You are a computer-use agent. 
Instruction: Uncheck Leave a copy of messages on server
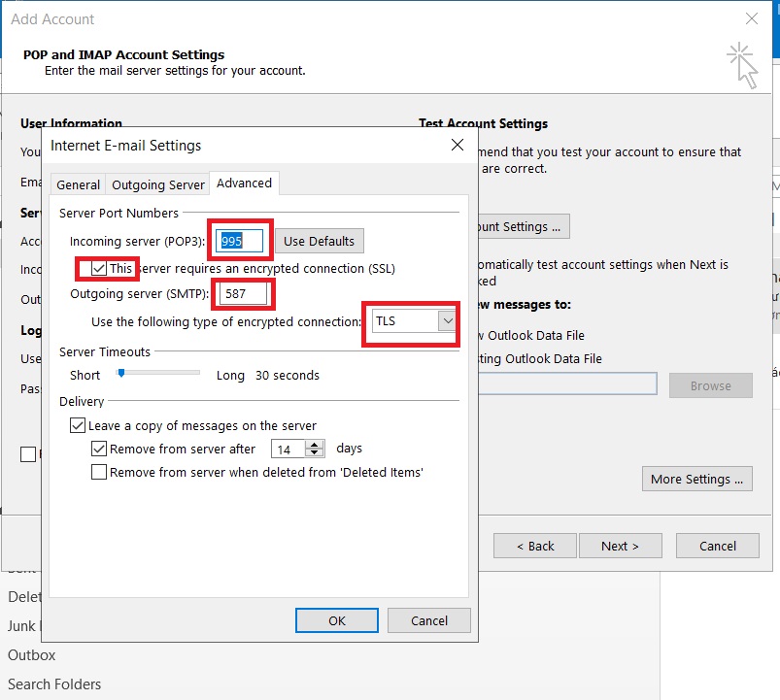[x=78, y=425]
